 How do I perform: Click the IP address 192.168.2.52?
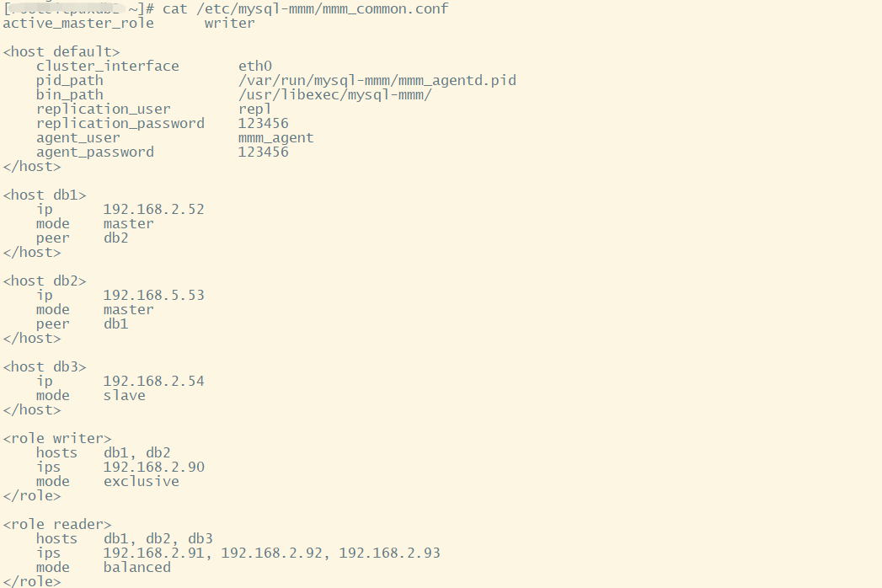coord(153,209)
